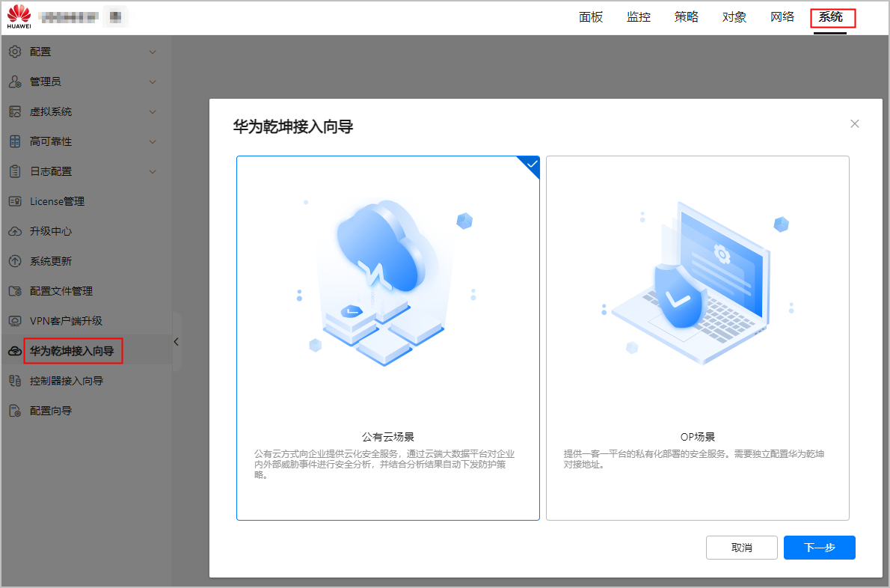Click the 取消 button
The image size is (890, 588).
click(x=742, y=548)
